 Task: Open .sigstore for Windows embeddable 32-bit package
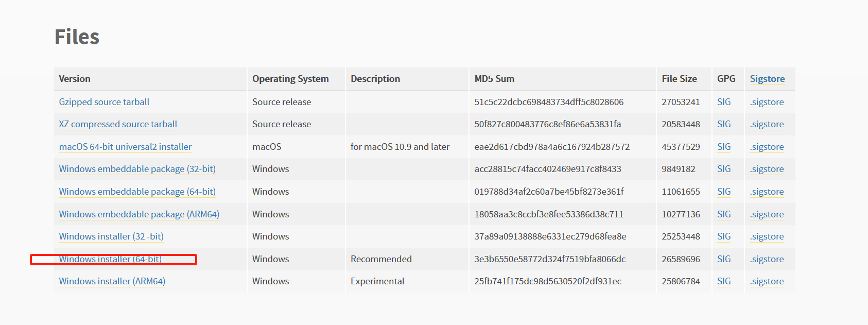pos(767,169)
